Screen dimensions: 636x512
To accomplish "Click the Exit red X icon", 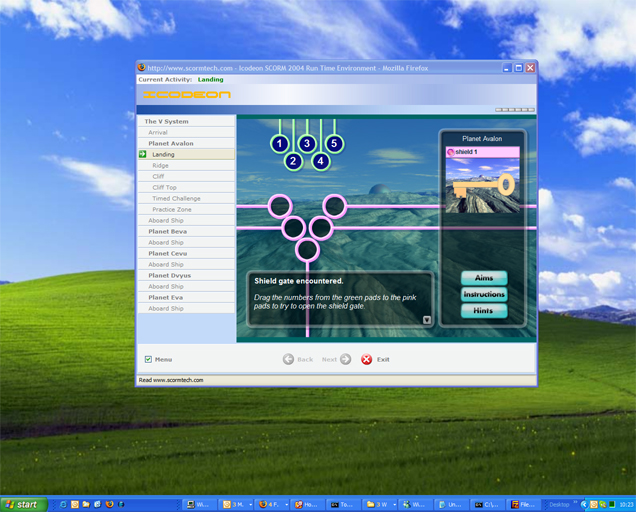I will [x=367, y=359].
